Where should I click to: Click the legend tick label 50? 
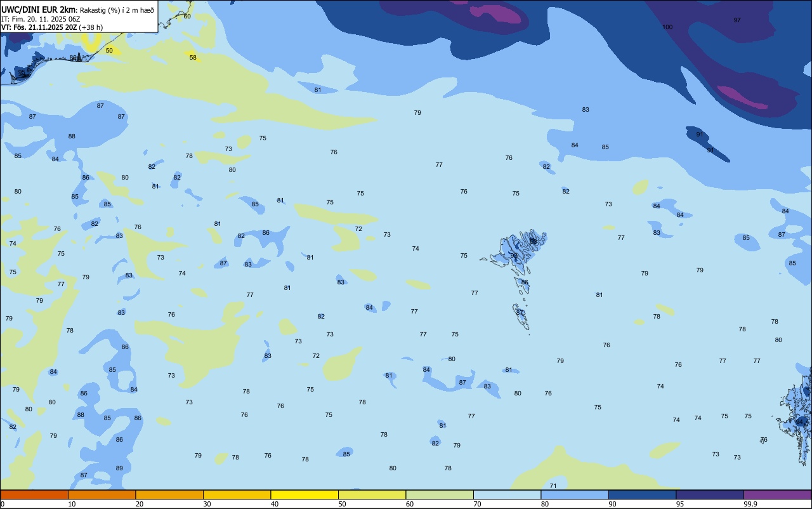pyautogui.click(x=343, y=504)
